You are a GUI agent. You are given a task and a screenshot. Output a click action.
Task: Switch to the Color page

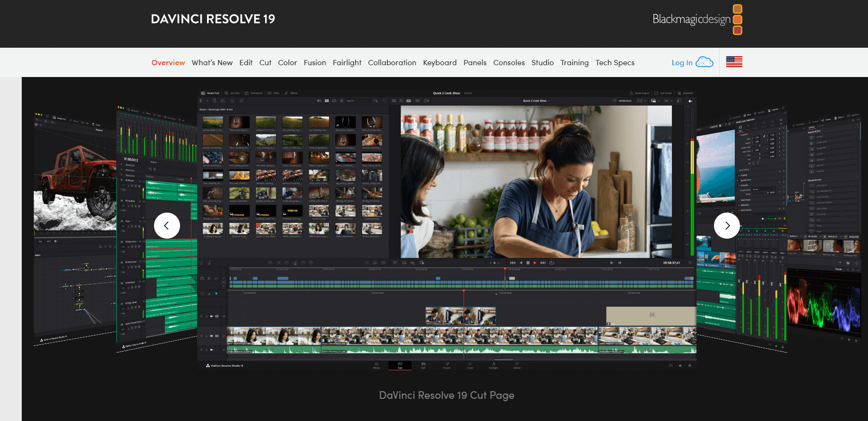click(470, 365)
